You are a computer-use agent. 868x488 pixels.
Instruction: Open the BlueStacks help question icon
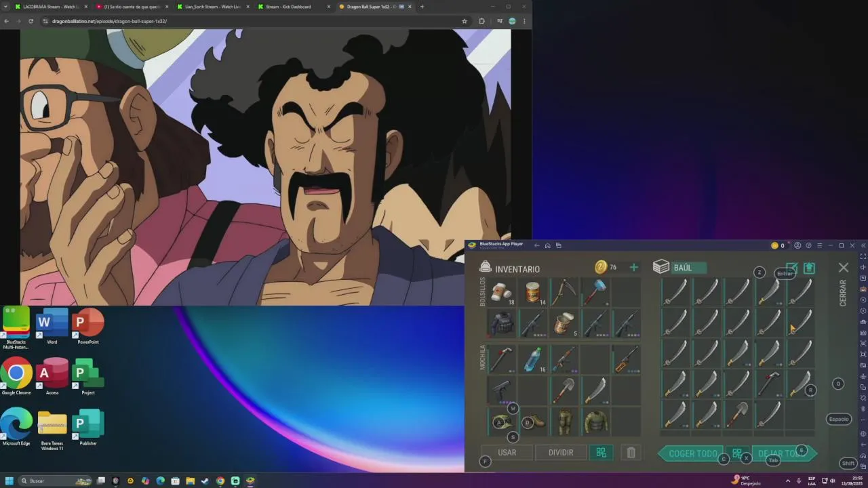pos(808,245)
